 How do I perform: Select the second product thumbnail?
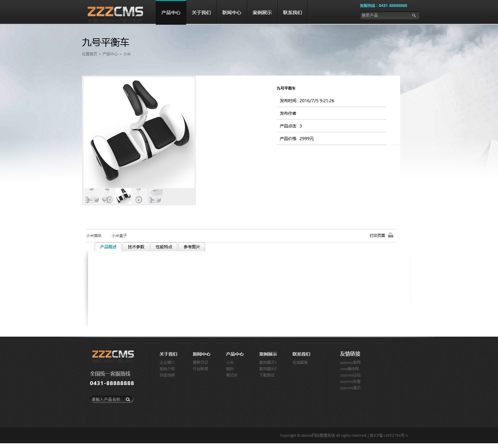(x=107, y=196)
